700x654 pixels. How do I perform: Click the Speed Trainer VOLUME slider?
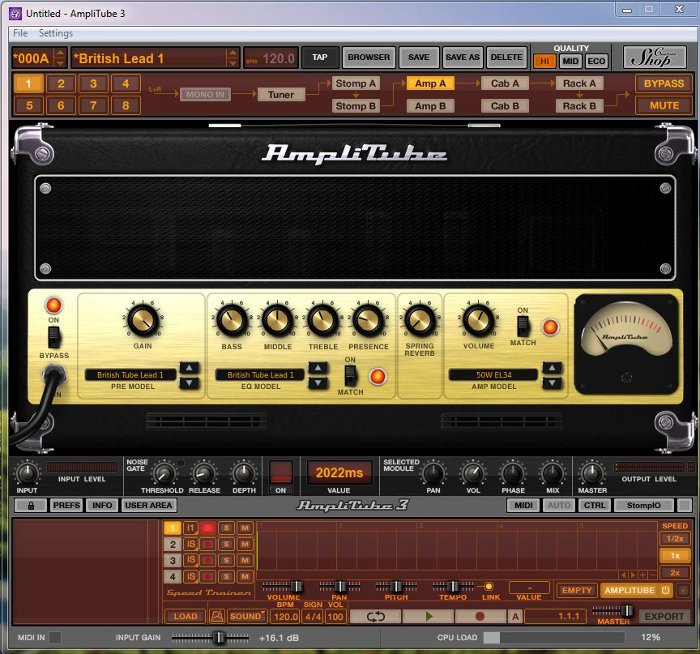coord(283,586)
